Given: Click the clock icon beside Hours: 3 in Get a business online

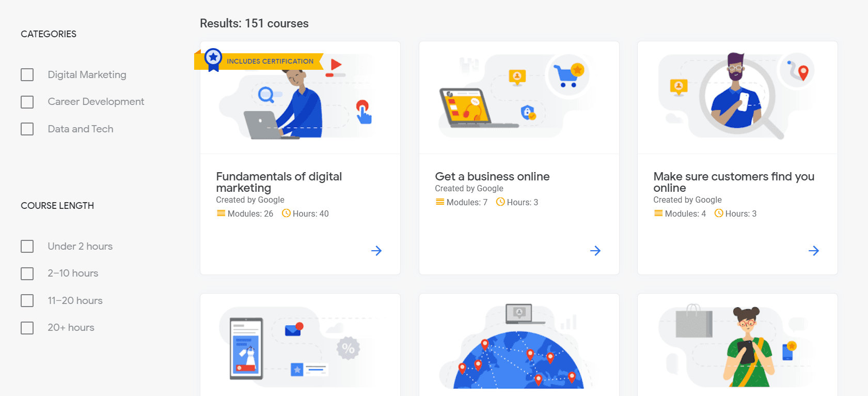Looking at the screenshot, I should click(x=500, y=202).
